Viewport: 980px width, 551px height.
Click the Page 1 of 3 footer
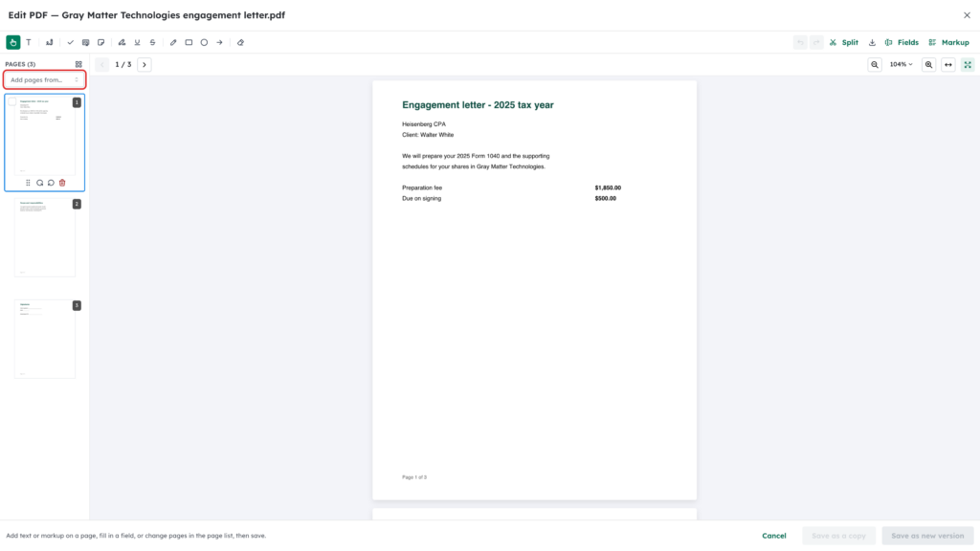coord(414,477)
